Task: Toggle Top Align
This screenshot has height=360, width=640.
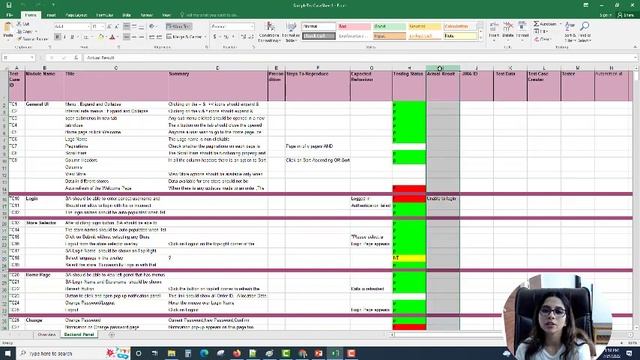Action: [127, 27]
